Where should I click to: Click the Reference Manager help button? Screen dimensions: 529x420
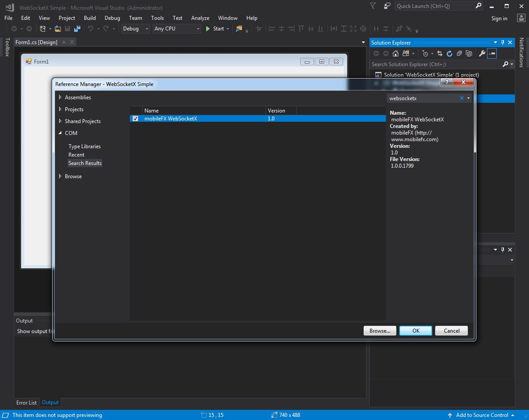pyautogui.click(x=447, y=82)
